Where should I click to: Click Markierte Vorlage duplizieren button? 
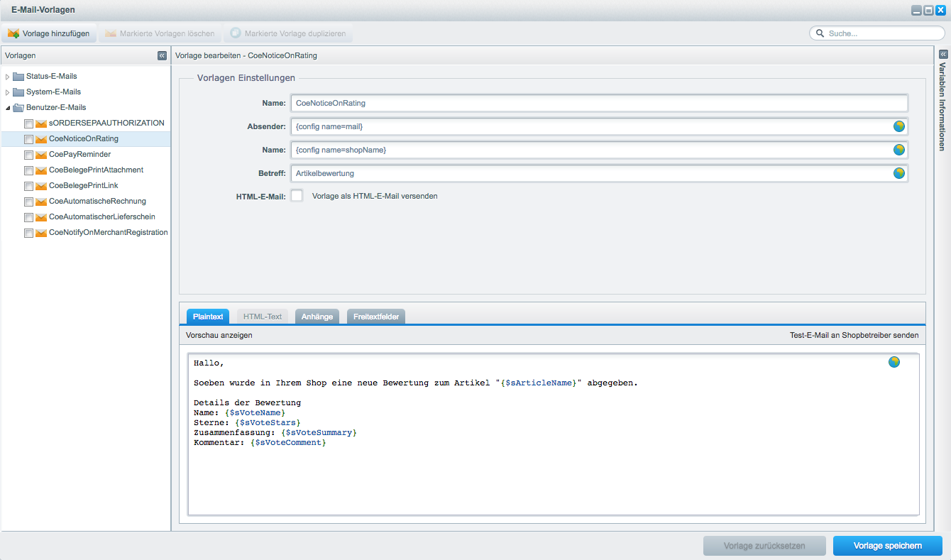coord(288,33)
